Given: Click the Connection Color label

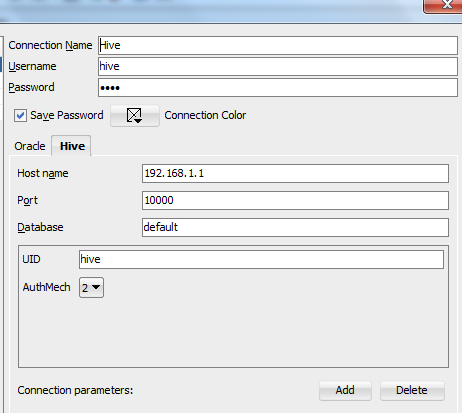Looking at the screenshot, I should pos(205,115).
